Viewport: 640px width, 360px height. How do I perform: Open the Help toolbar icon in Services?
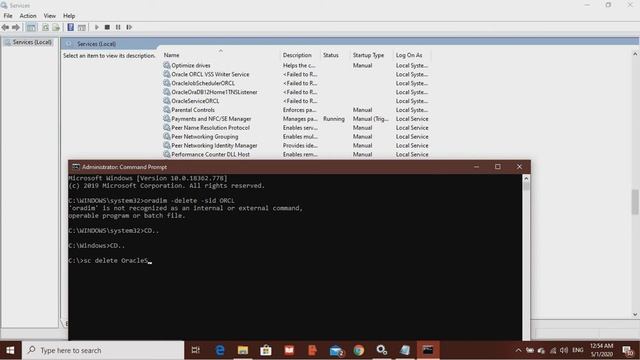(x=71, y=27)
